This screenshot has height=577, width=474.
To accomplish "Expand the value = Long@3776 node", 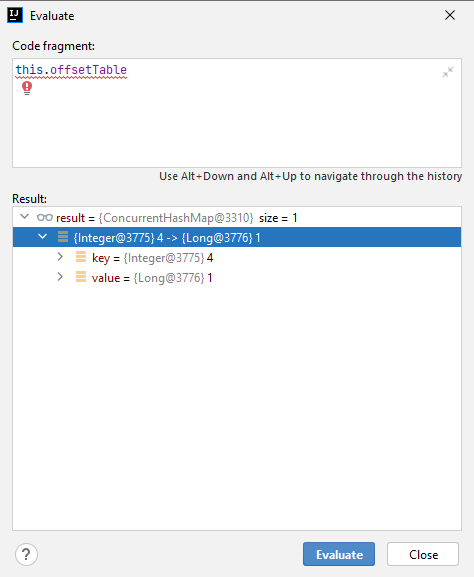I will click(60, 276).
